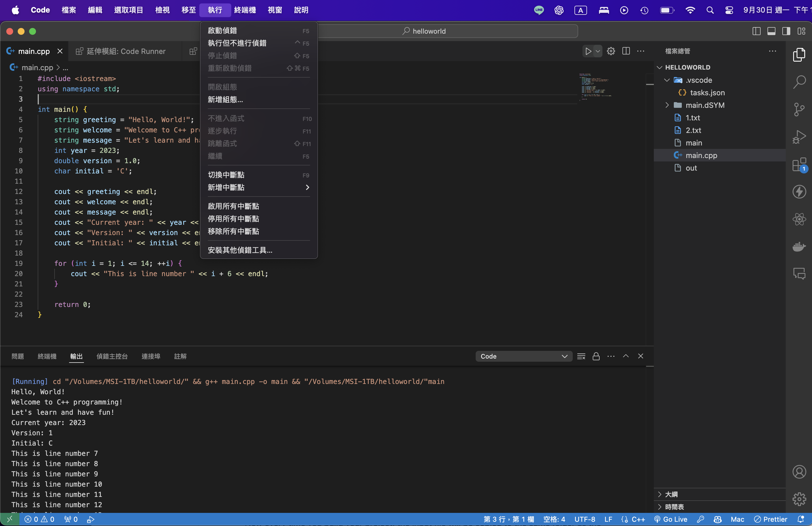Open macOS Spotlight search icon
The image size is (812, 526).
[710, 10]
